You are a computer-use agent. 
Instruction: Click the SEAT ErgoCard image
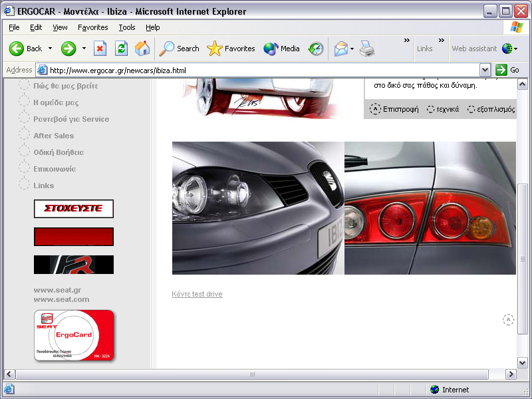(x=74, y=335)
